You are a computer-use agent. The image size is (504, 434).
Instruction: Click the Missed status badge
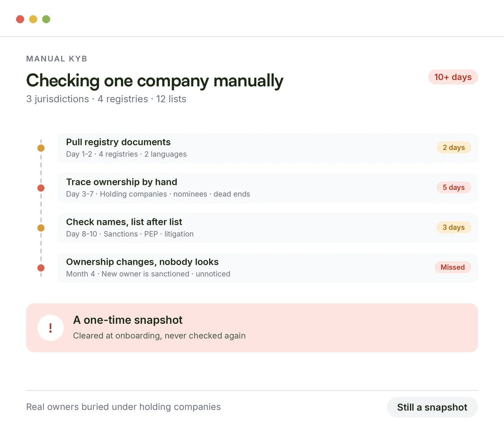tap(453, 267)
